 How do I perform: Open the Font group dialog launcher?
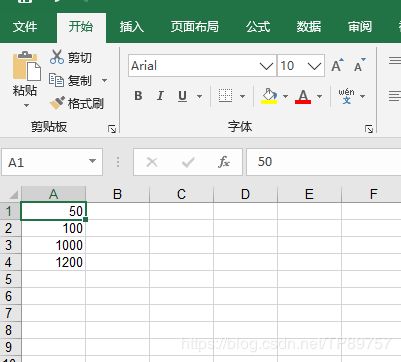[x=369, y=129]
